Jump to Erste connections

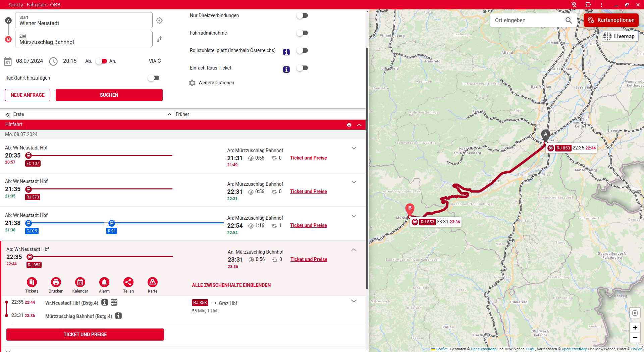tap(15, 114)
